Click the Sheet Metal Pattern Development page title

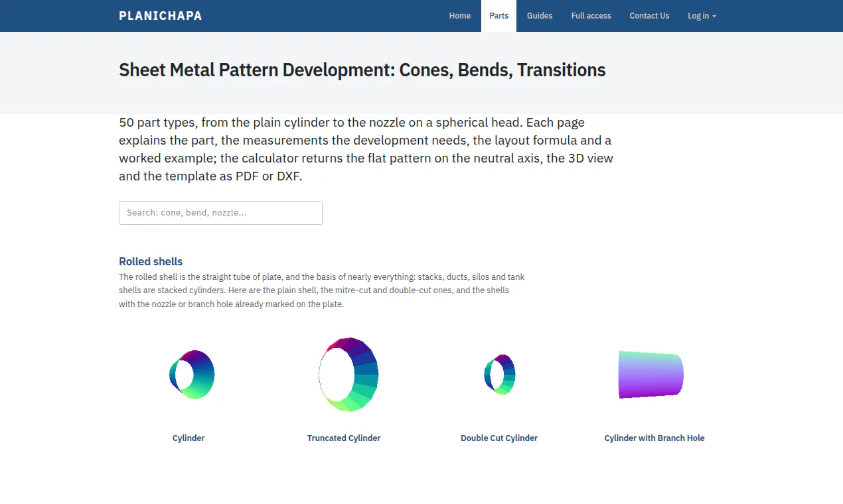tap(362, 70)
